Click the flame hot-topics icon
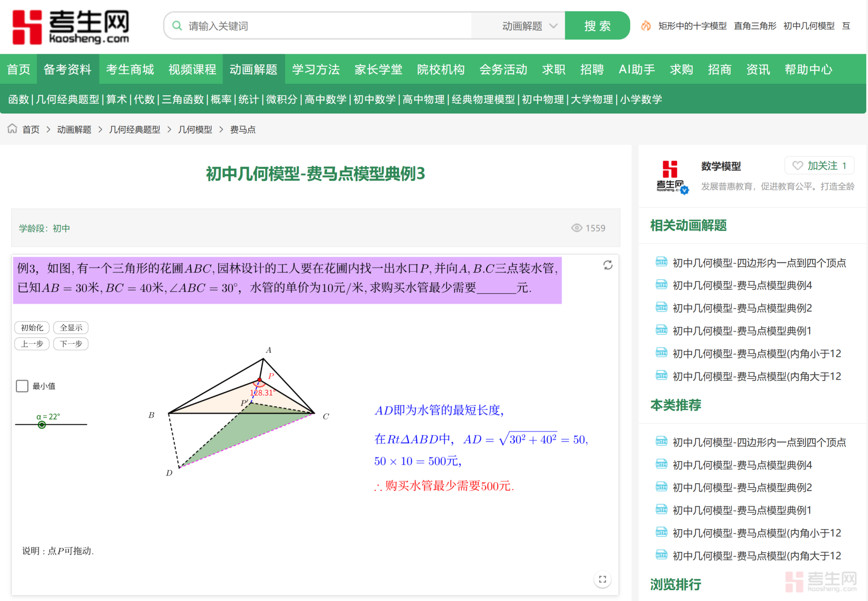The height and width of the screenshot is (601, 868). 646,26
